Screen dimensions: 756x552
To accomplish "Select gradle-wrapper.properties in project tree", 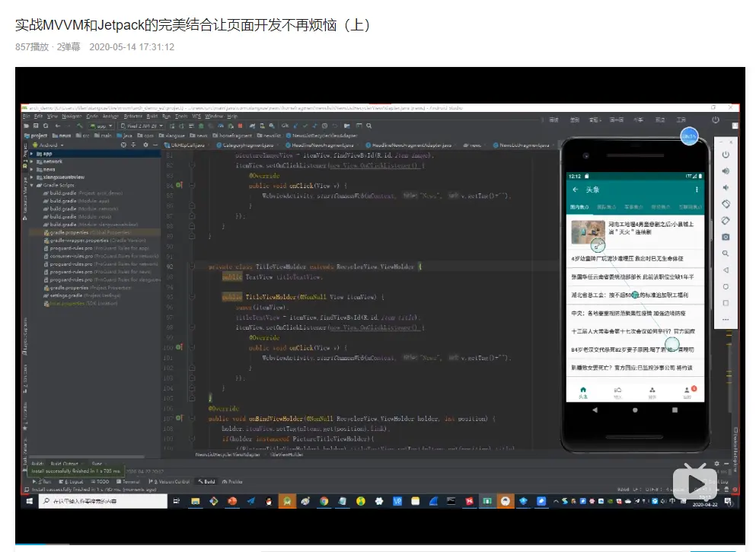I will 94,241.
